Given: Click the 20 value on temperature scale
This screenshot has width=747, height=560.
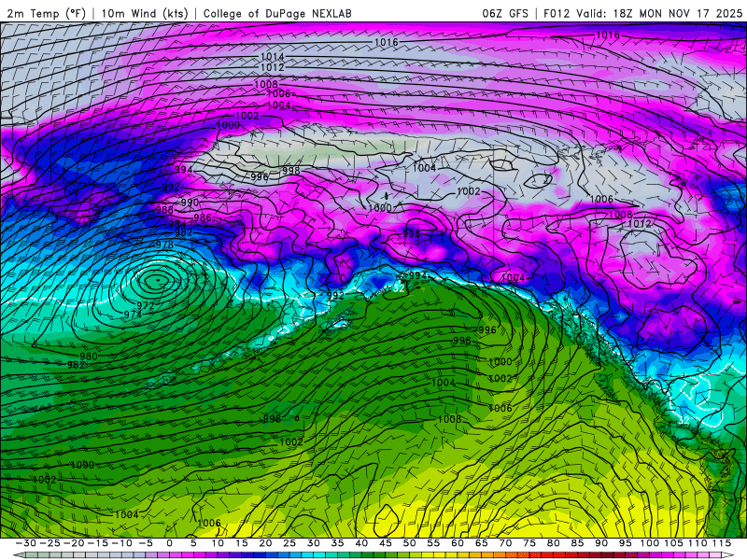Looking at the screenshot, I should [x=265, y=543].
